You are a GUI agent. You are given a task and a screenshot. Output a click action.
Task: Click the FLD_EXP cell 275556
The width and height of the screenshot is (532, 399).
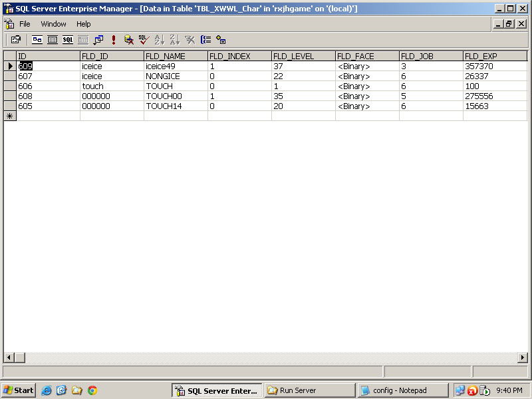pyautogui.click(x=495, y=96)
